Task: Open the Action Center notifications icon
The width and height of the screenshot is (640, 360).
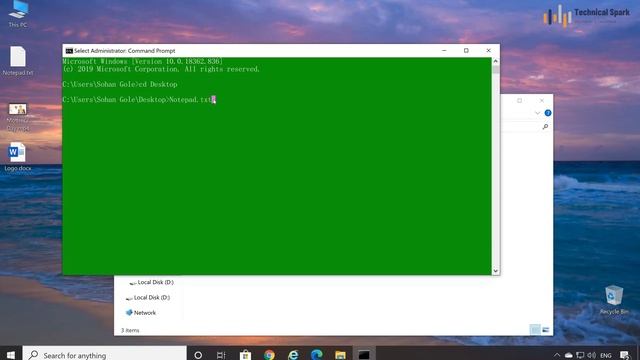Action: coord(624,355)
